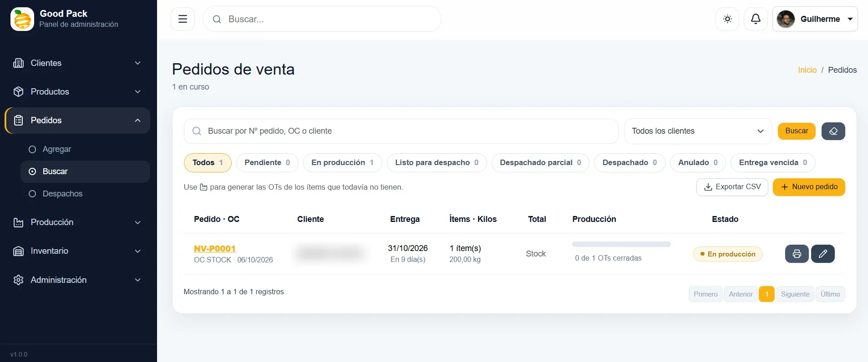Click Exportar CSV button

tap(732, 187)
